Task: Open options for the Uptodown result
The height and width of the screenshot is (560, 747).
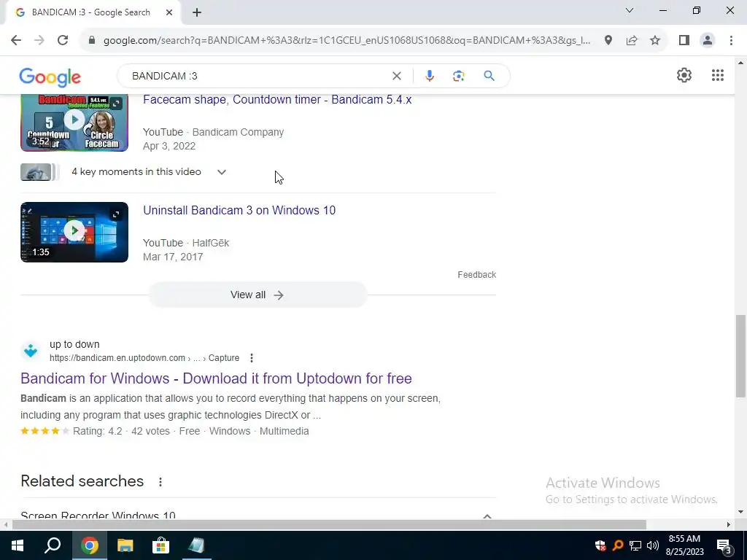Action: tap(252, 358)
